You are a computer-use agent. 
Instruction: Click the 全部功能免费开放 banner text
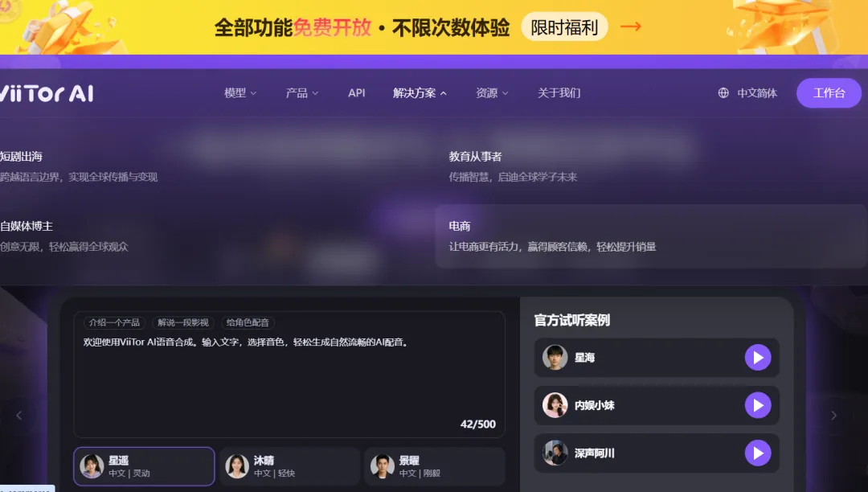[293, 27]
